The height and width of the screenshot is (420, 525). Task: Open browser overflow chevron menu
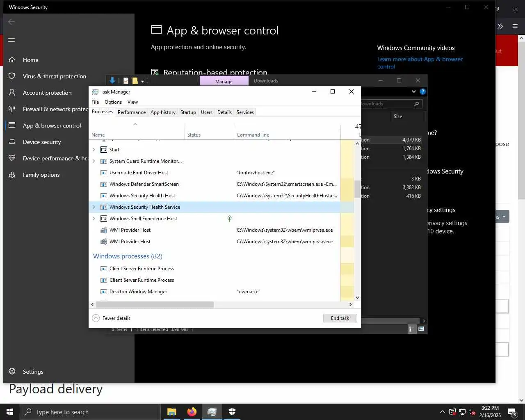click(500, 26)
